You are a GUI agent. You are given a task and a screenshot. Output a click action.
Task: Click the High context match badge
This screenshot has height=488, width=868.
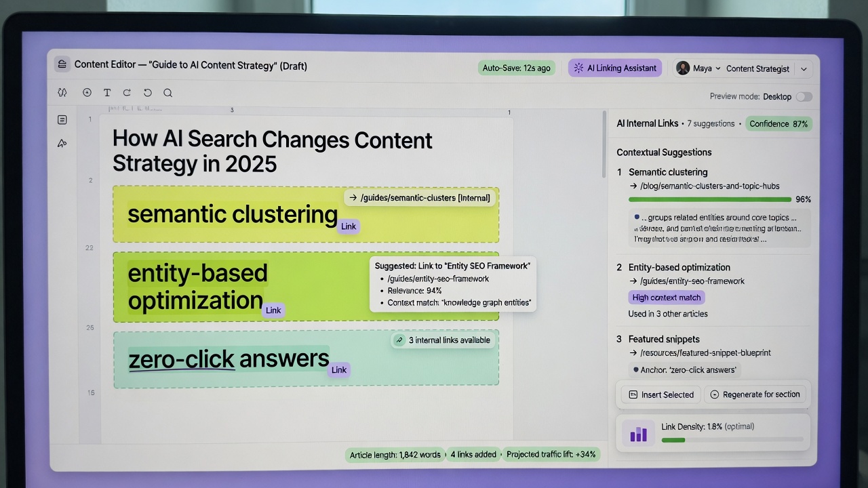click(667, 297)
